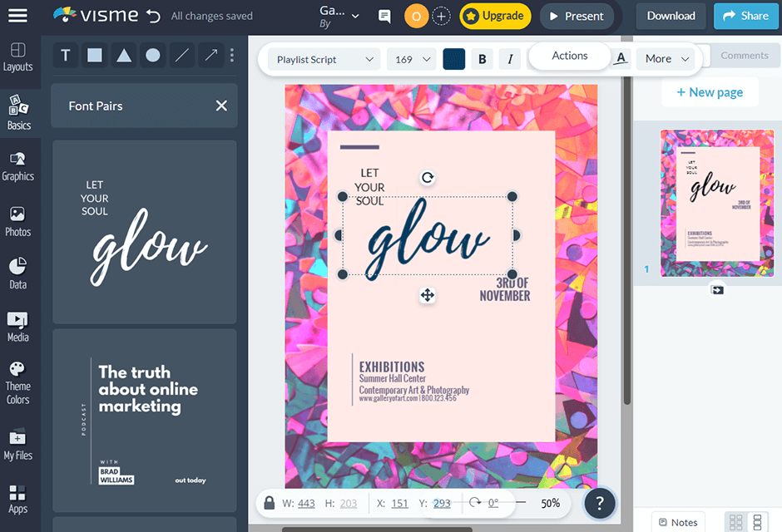Click the Present button
Viewport: 782px width, 532px height.
[577, 16]
